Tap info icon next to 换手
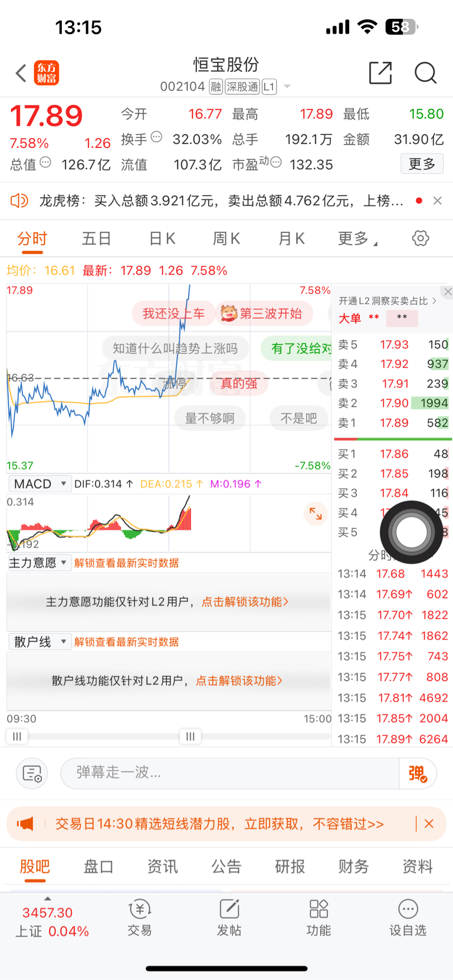Image resolution: width=453 pixels, height=980 pixels. point(156,137)
